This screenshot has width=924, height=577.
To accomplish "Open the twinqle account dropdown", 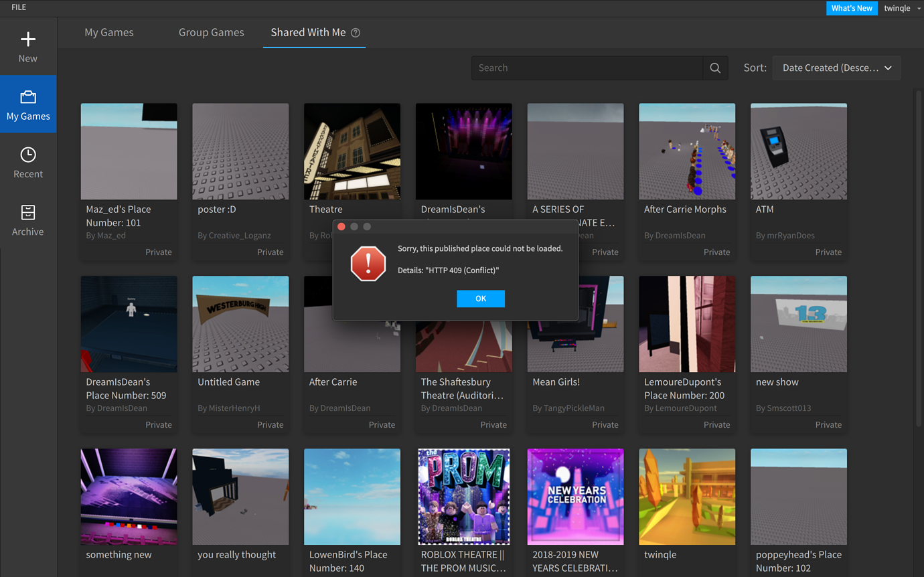I will (x=901, y=8).
